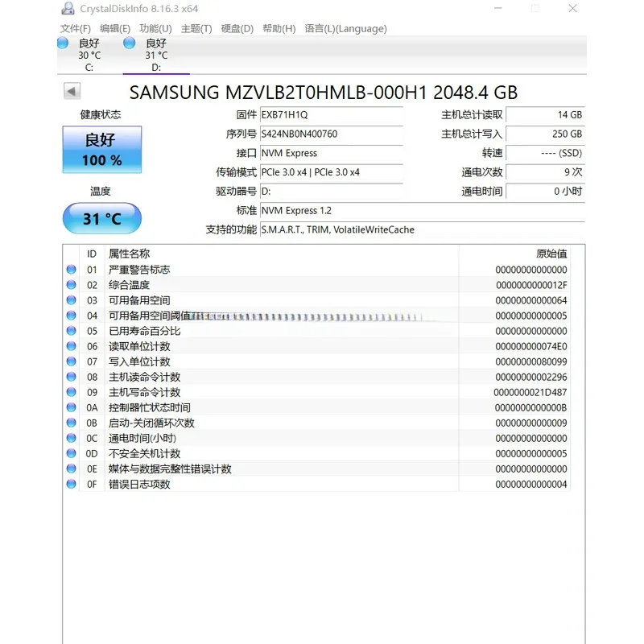Click raw value 000000000074E0 of 读取单位计数
The height and width of the screenshot is (644, 644).
531,346
